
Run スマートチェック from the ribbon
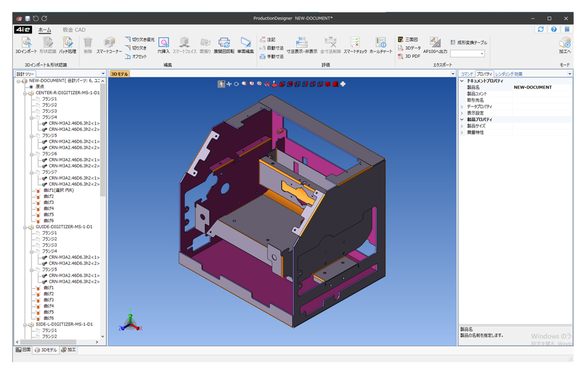[355, 44]
